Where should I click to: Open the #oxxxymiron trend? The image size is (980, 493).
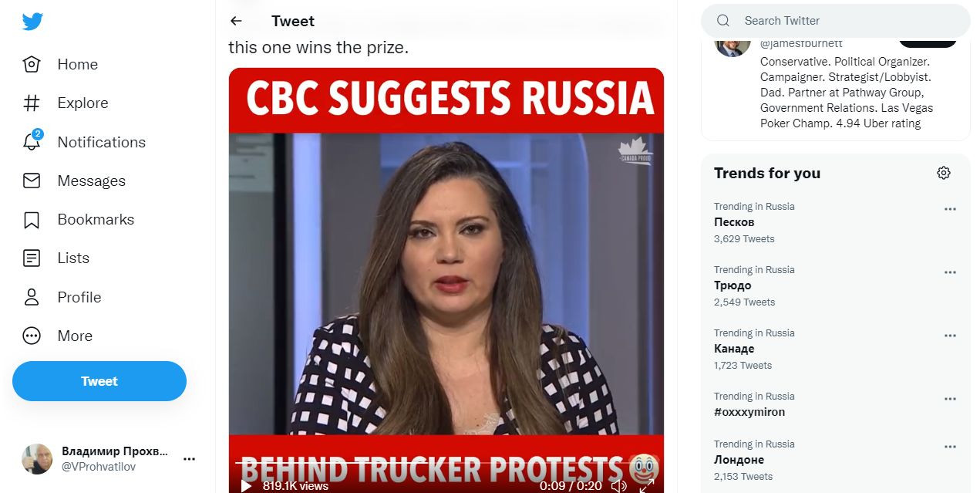749,412
